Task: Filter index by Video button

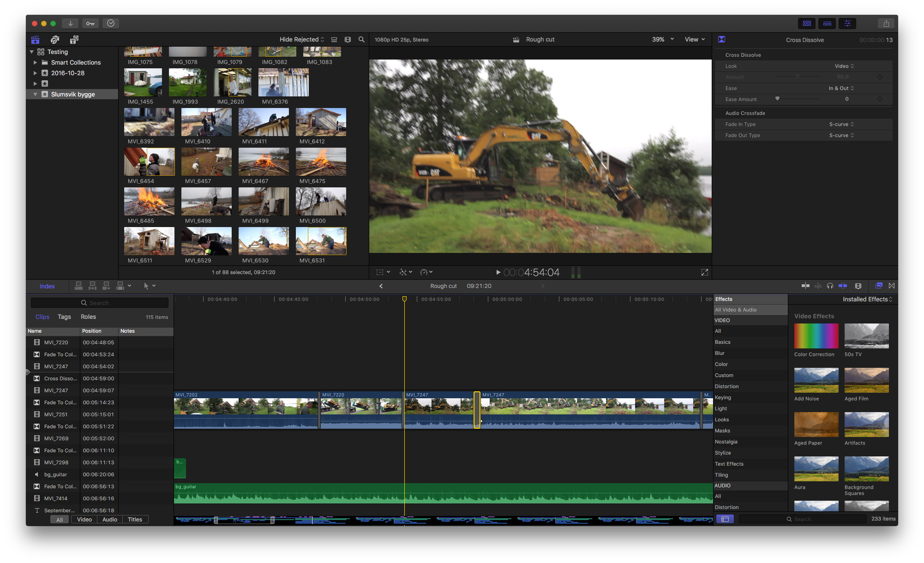Action: pyautogui.click(x=84, y=520)
